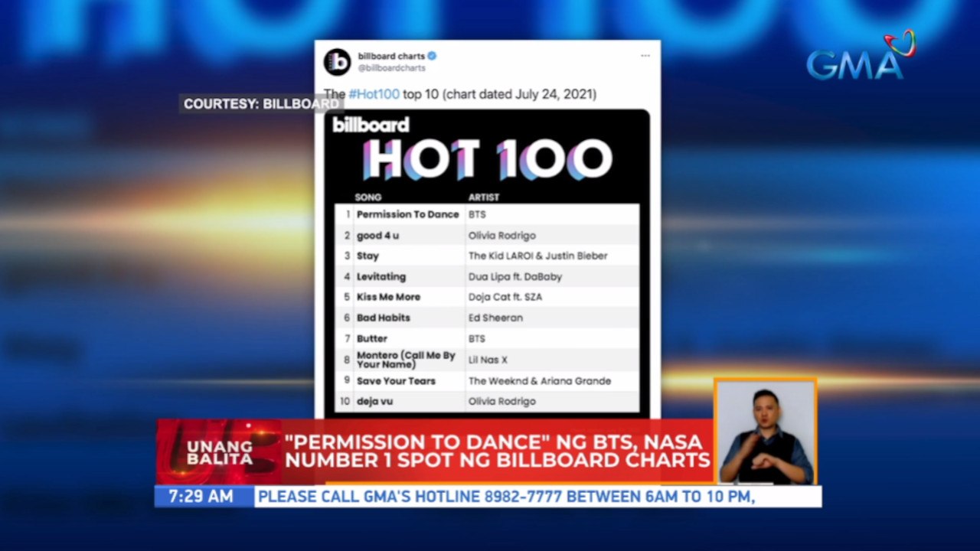Screen dimensions: 980x551
Task: Click artist 'The Kid LAROI & Justin Bieber'
Action: 537,256
